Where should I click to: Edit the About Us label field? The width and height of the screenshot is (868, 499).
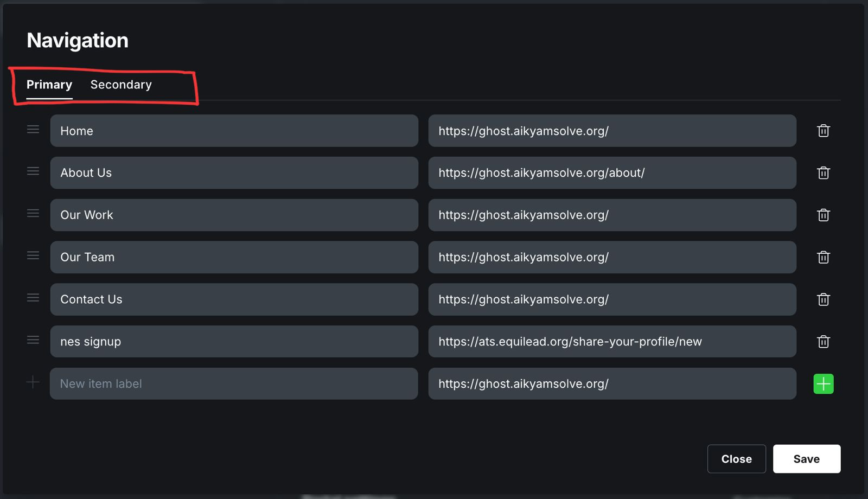234,173
